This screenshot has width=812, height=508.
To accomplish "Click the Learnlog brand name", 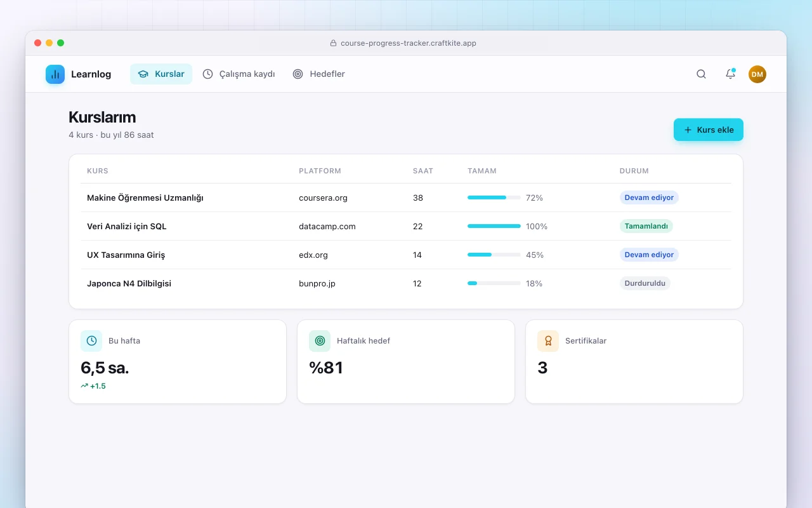I will [x=91, y=74].
